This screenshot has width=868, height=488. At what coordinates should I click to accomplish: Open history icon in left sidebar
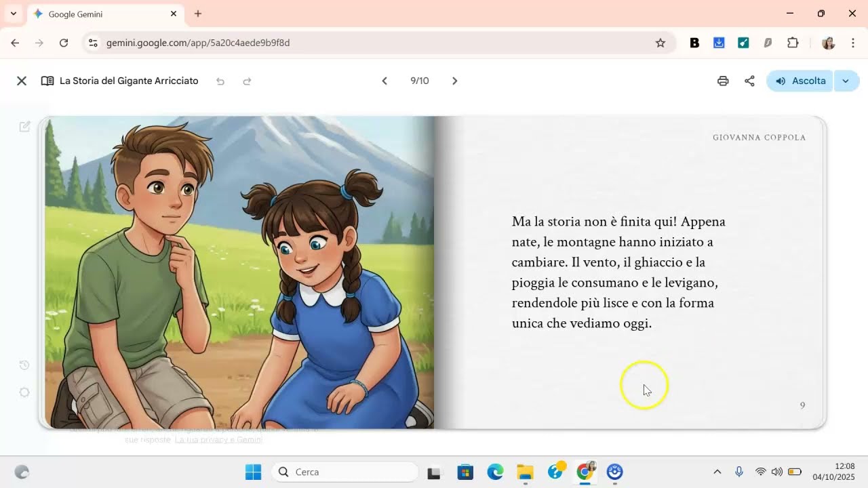click(24, 365)
